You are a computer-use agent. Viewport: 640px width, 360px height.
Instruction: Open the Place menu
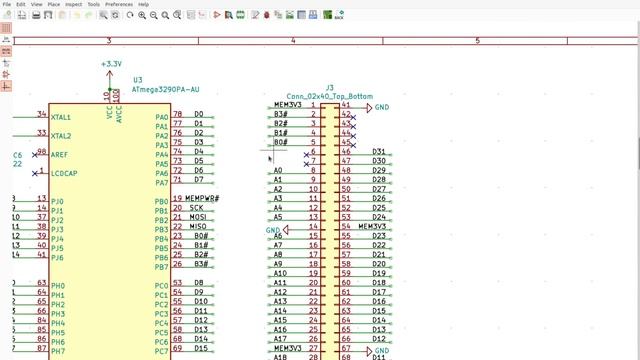(x=53, y=4)
